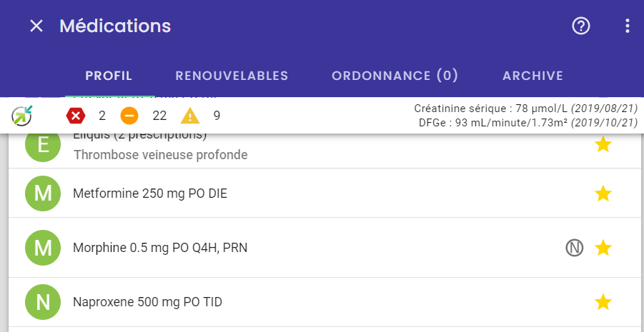Toggle favorite star for Morphine
The height and width of the screenshot is (332, 644).
[x=603, y=248]
